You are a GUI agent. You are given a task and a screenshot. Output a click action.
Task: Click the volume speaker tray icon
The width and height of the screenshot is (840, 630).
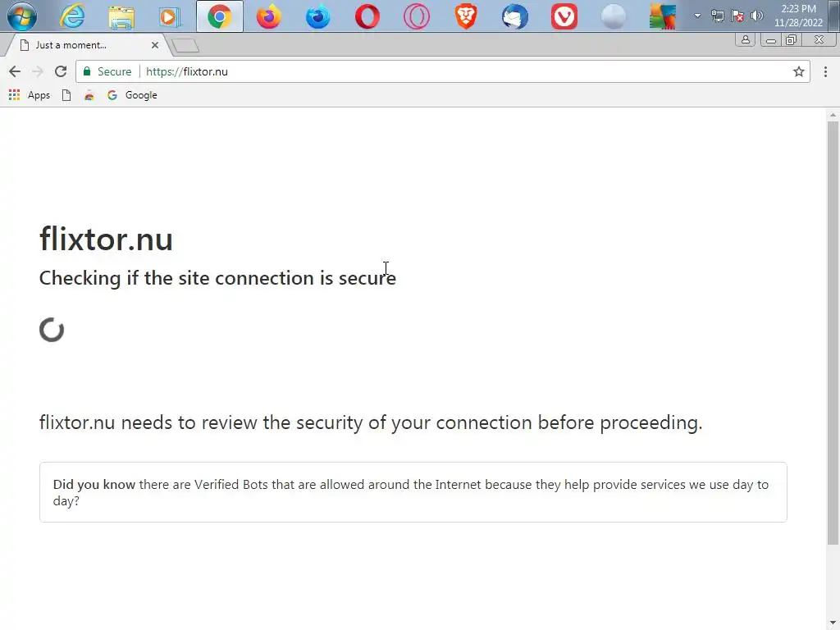(x=757, y=16)
